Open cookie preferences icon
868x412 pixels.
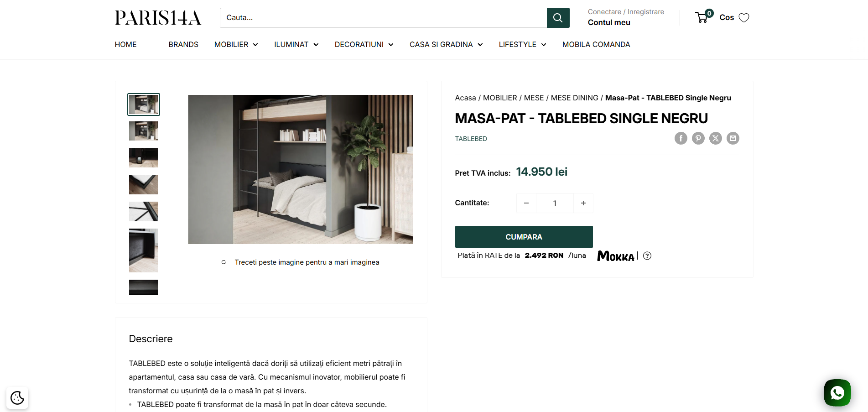tap(17, 398)
